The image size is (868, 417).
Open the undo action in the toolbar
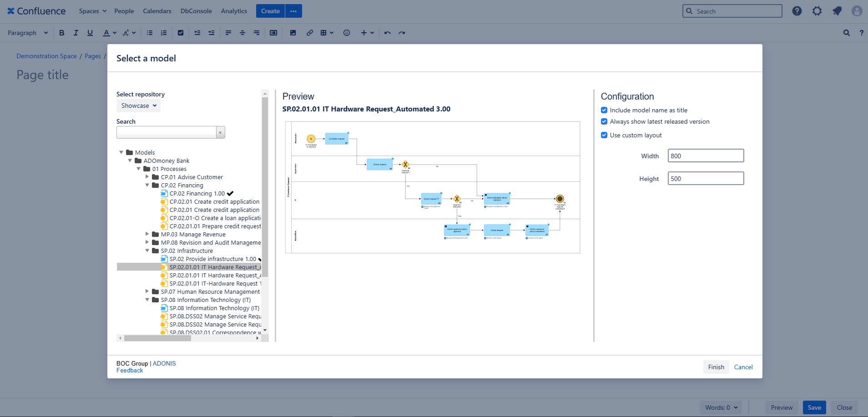pyautogui.click(x=387, y=32)
